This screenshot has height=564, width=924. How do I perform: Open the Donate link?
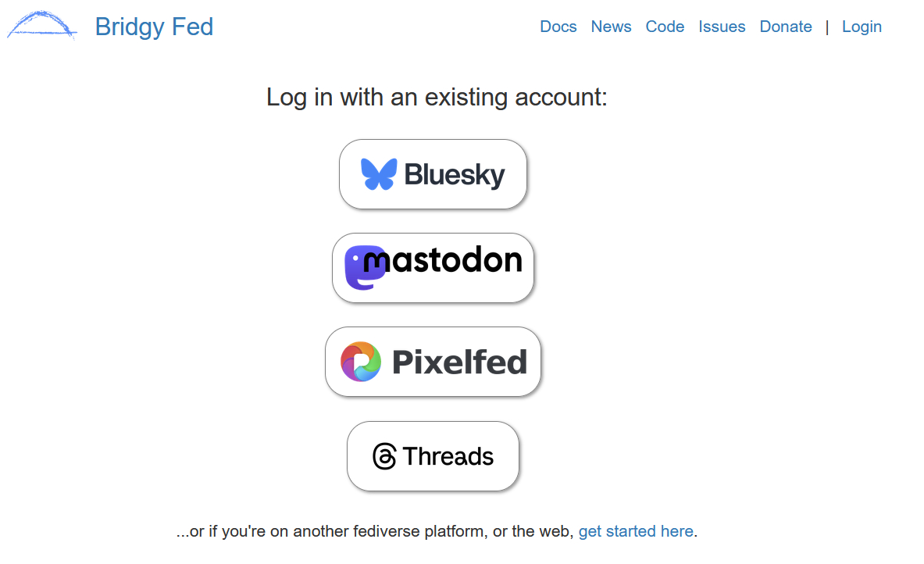(x=786, y=27)
